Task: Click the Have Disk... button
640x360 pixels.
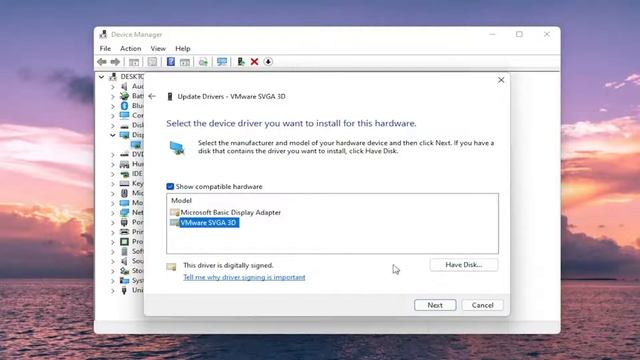Action: [x=464, y=265]
